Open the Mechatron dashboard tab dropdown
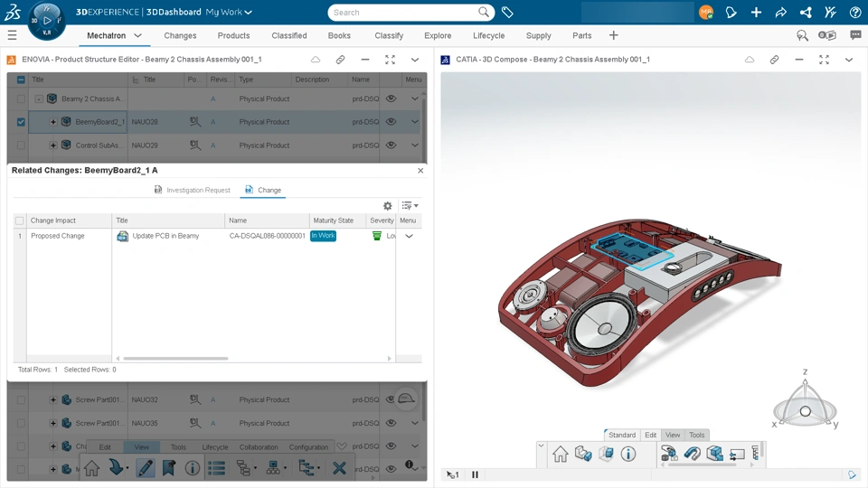This screenshot has height=488, width=868. (x=137, y=35)
